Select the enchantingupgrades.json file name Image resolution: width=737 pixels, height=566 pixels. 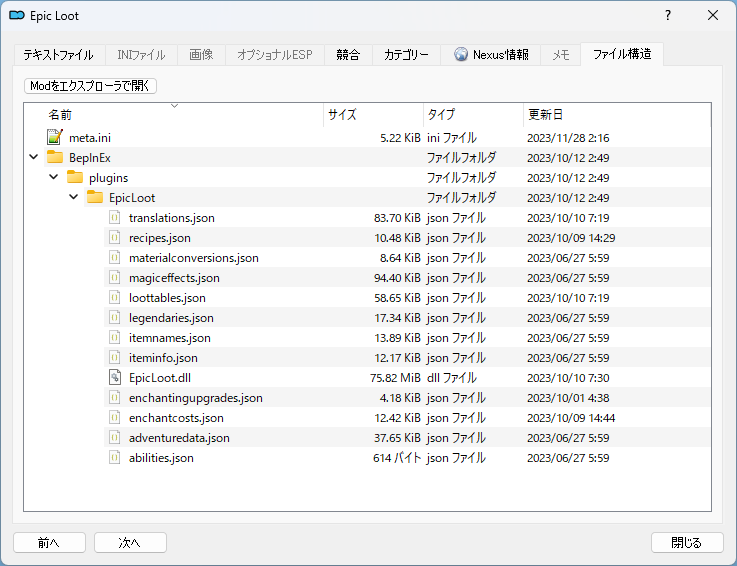[196, 398]
